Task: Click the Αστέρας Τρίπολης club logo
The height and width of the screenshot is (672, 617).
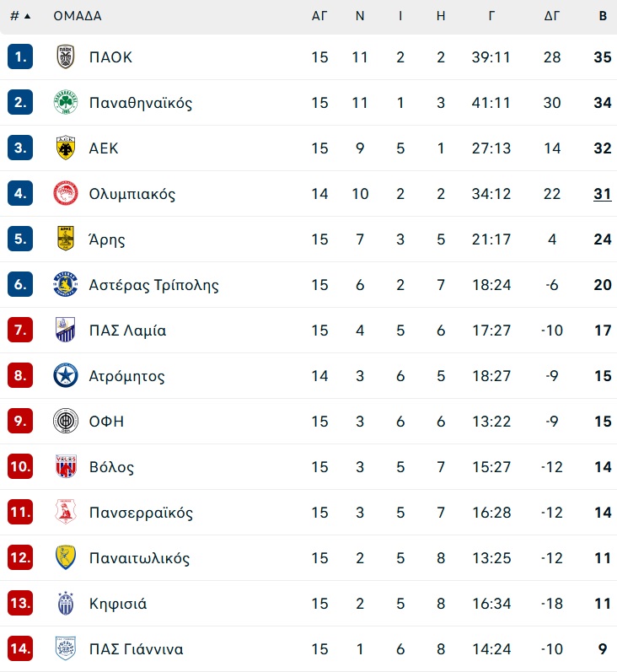Action: 66,285
